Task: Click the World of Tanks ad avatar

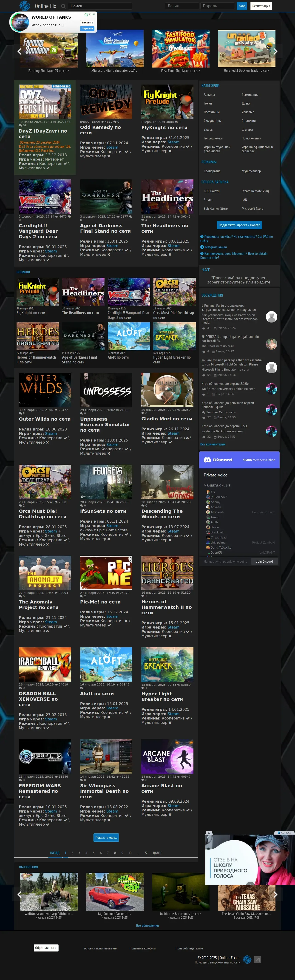Action: pyautogui.click(x=20, y=22)
